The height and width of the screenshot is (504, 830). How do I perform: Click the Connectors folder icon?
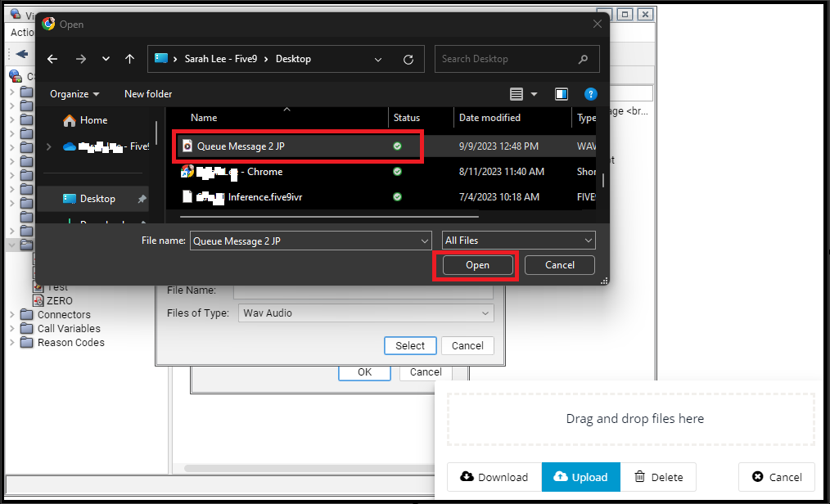coord(26,315)
